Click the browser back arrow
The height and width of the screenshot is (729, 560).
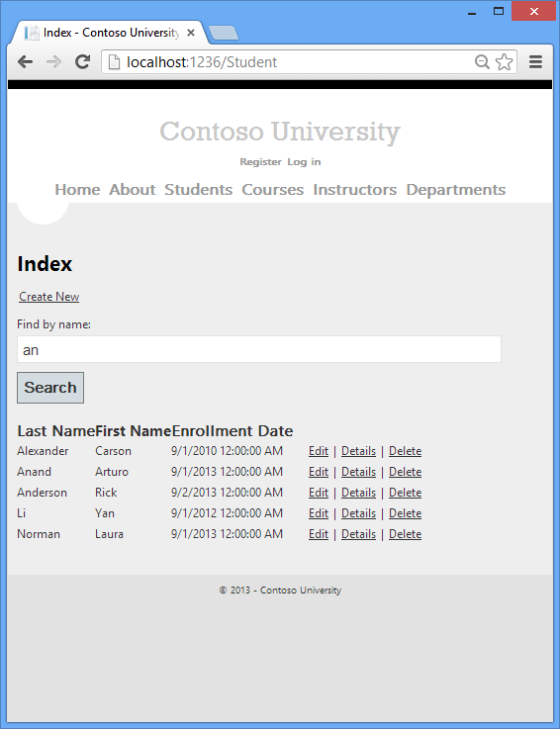25,62
